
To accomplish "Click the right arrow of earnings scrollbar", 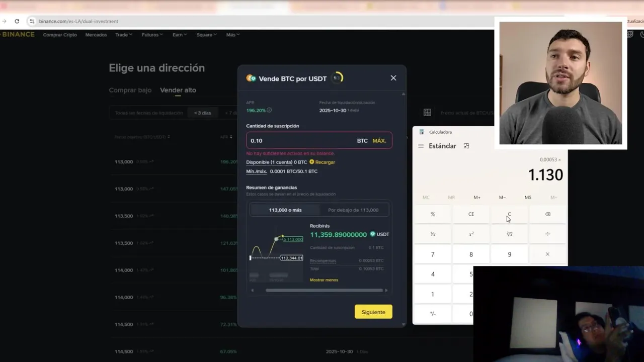I will (386, 290).
